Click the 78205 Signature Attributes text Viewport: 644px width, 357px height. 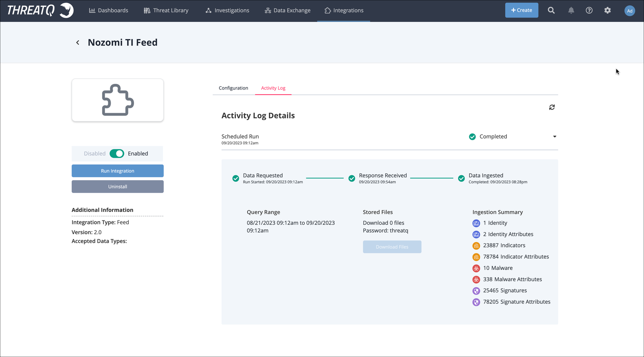click(517, 302)
